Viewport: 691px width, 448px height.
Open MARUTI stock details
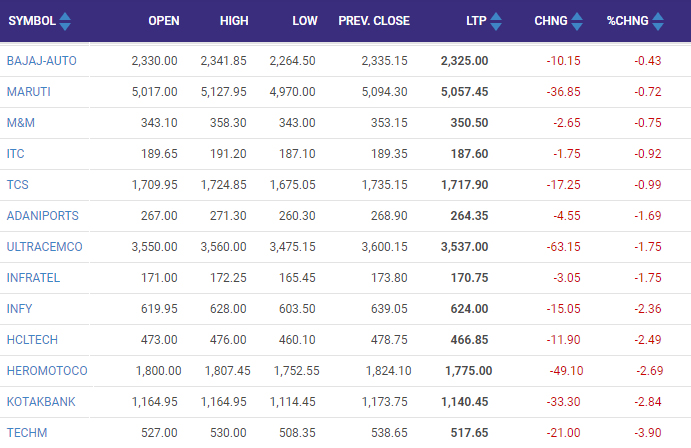(28, 92)
